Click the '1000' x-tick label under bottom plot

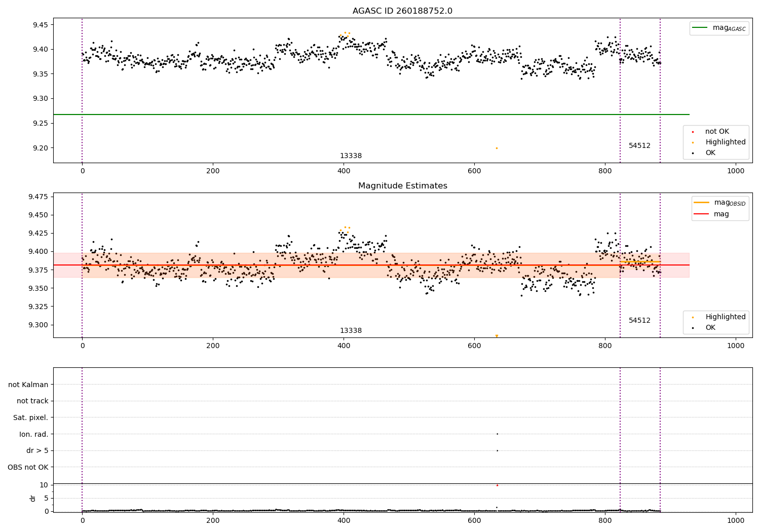736,520
